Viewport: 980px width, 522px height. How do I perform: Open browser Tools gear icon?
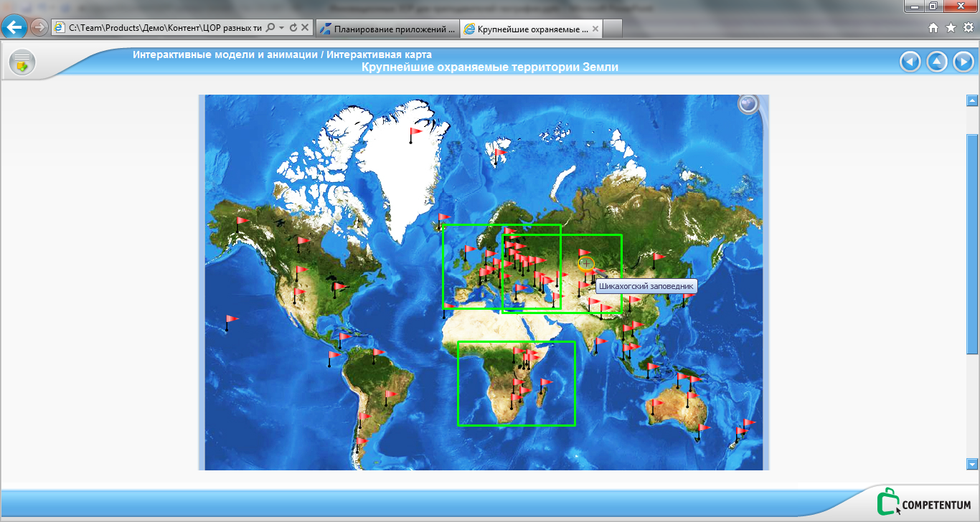pos(968,28)
